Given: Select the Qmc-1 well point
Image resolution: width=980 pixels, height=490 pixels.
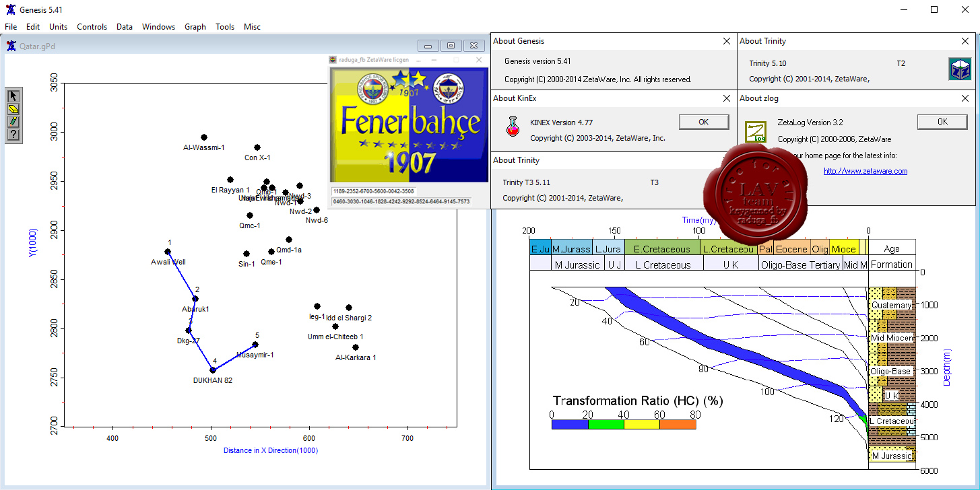Looking at the screenshot, I should 250,215.
